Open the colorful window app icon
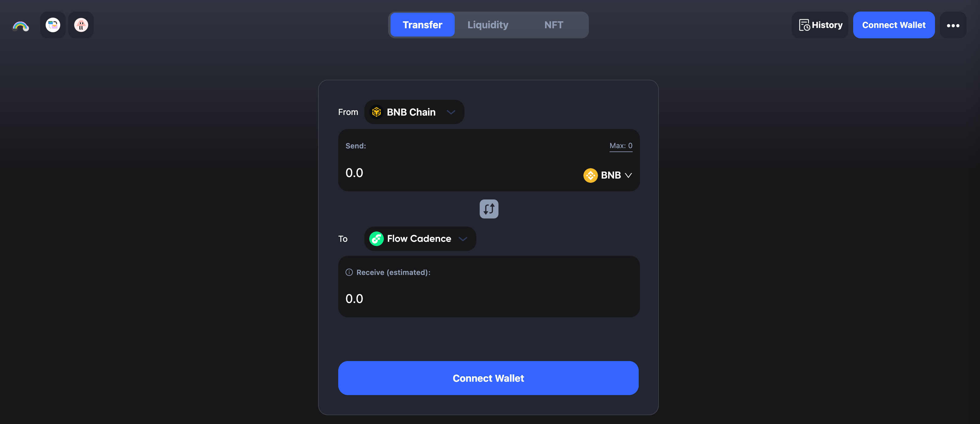Screen dimensions: 980x424 [53, 25]
